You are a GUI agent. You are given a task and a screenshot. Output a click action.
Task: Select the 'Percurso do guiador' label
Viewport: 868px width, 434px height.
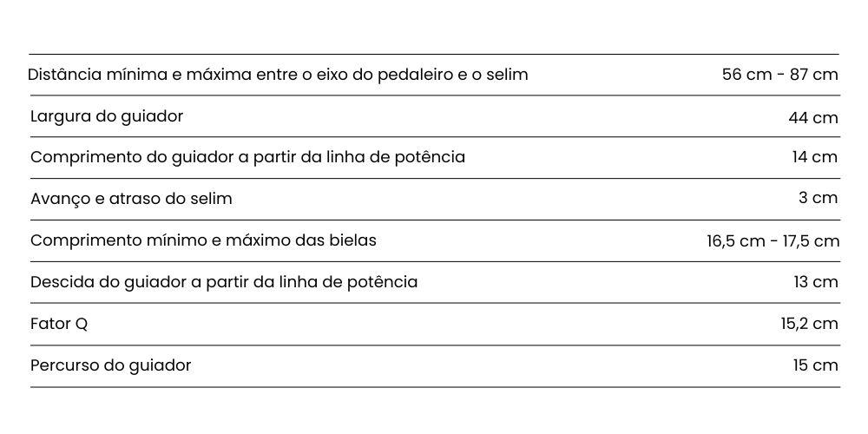point(110,365)
